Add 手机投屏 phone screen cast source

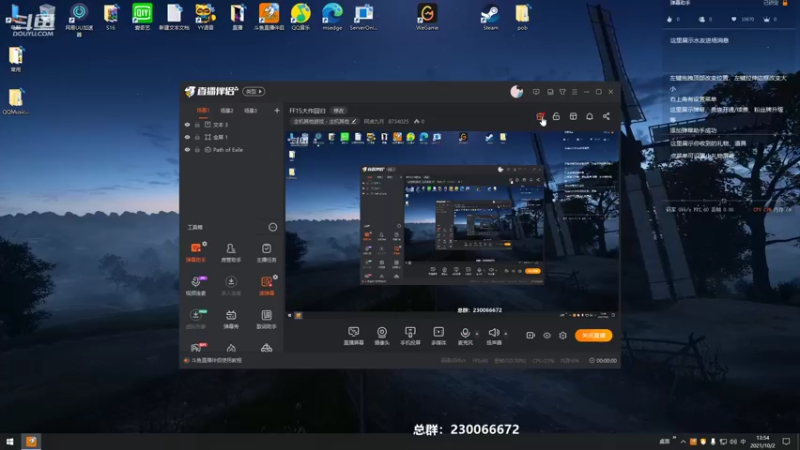pos(410,336)
